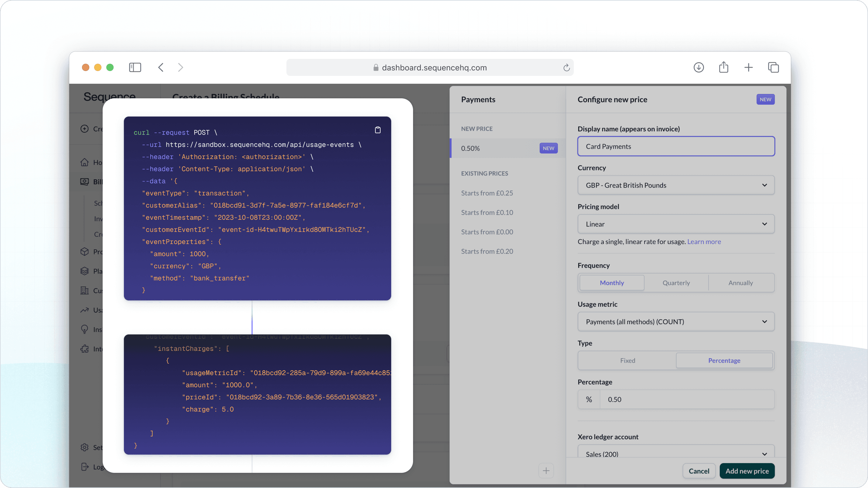Click the browser sidebar toggle icon
This screenshot has height=488, width=868.
(135, 67)
